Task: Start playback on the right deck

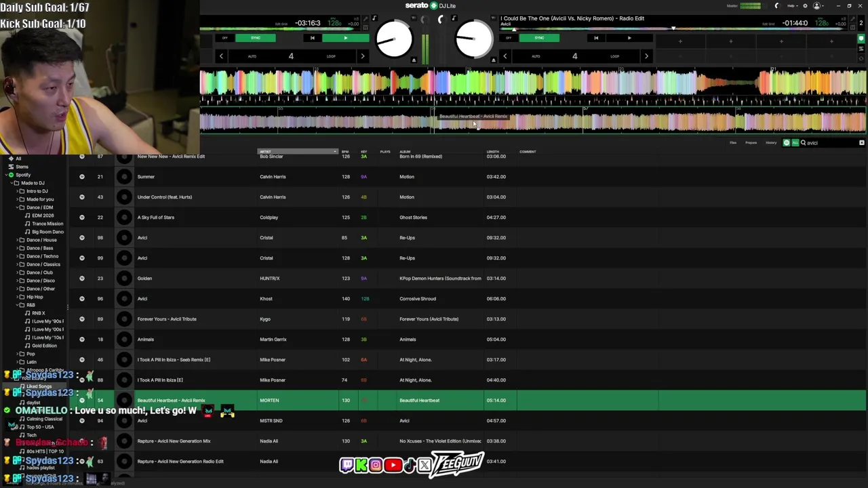Action: pos(629,38)
